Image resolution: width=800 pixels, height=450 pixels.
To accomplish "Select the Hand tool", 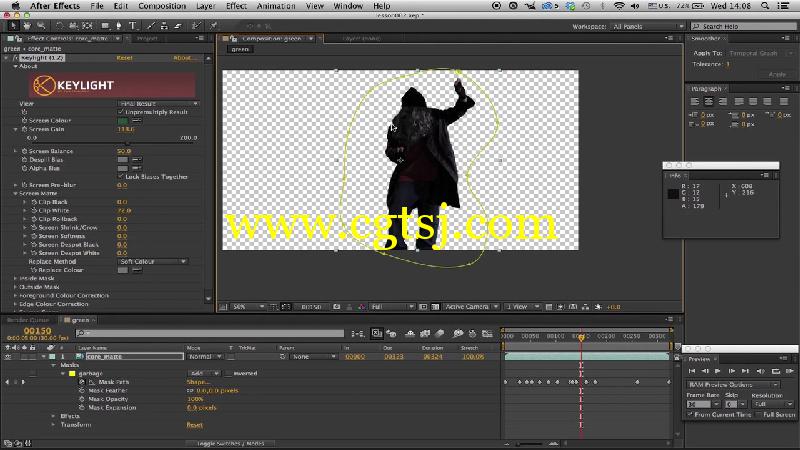I will (x=27, y=26).
